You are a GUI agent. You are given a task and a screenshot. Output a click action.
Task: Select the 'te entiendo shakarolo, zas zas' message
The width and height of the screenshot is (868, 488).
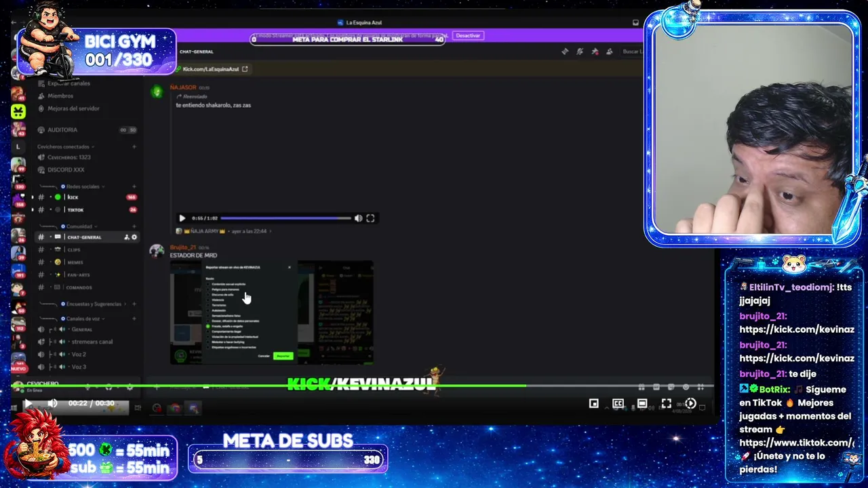point(214,105)
